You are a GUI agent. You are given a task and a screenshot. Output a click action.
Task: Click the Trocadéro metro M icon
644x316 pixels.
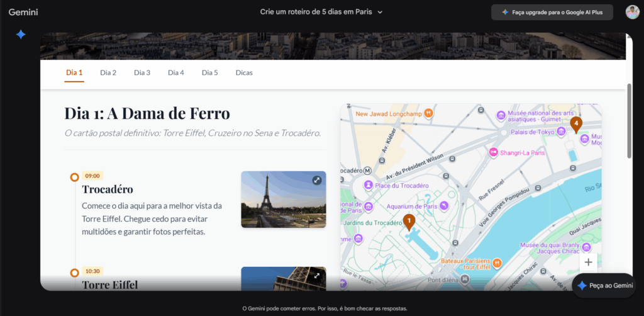click(367, 171)
